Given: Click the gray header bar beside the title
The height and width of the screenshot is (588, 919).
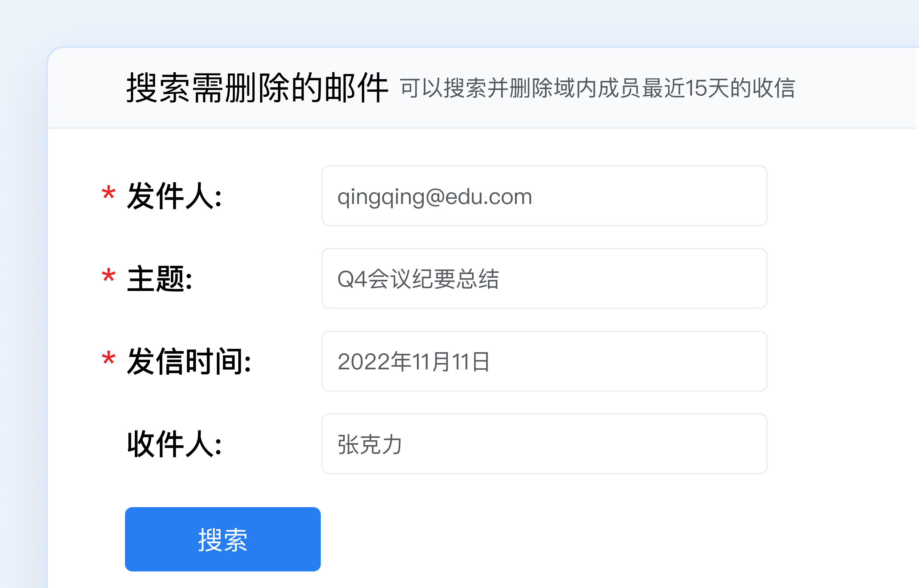Looking at the screenshot, I should (x=859, y=88).
